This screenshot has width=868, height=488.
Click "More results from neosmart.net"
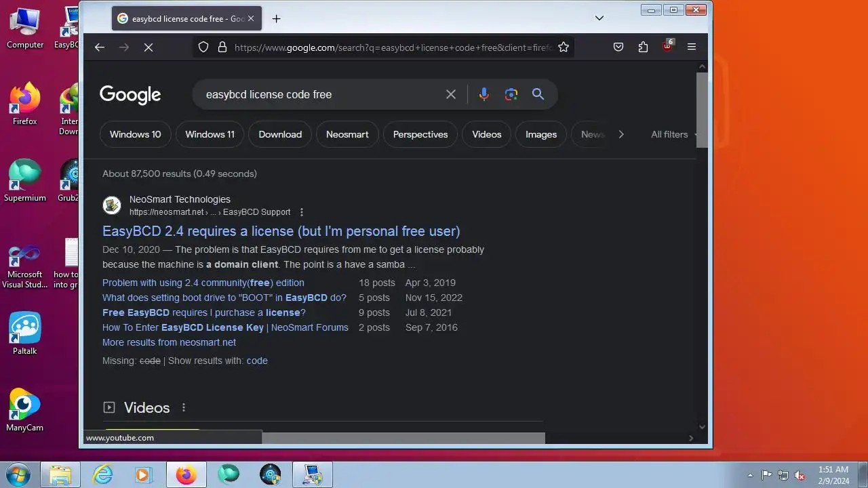169,342
